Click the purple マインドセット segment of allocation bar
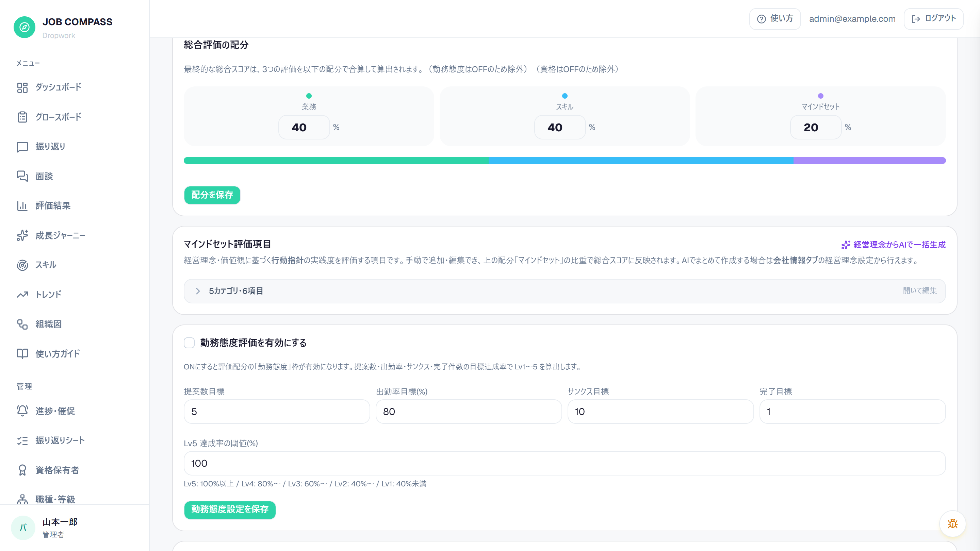This screenshot has height=551, width=980. click(x=870, y=161)
